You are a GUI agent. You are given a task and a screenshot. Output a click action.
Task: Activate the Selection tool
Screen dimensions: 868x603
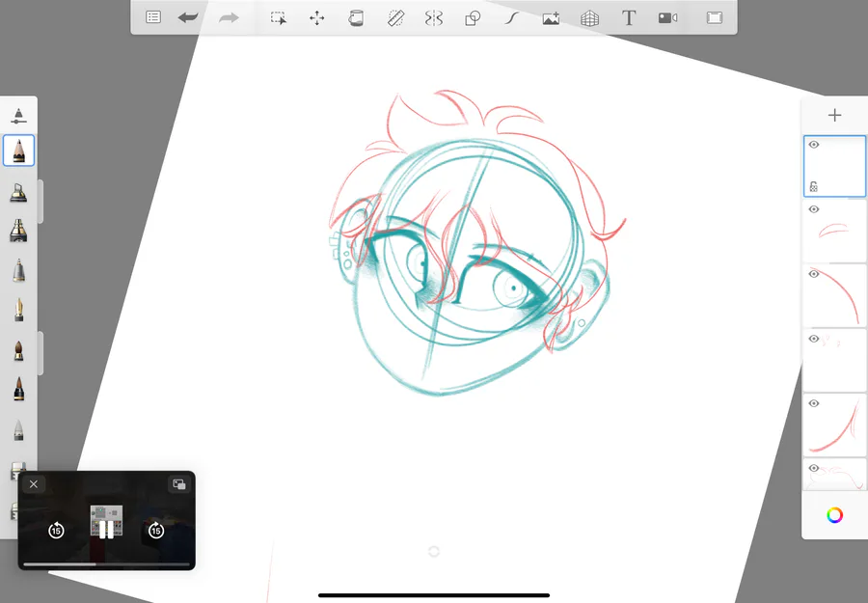279,18
